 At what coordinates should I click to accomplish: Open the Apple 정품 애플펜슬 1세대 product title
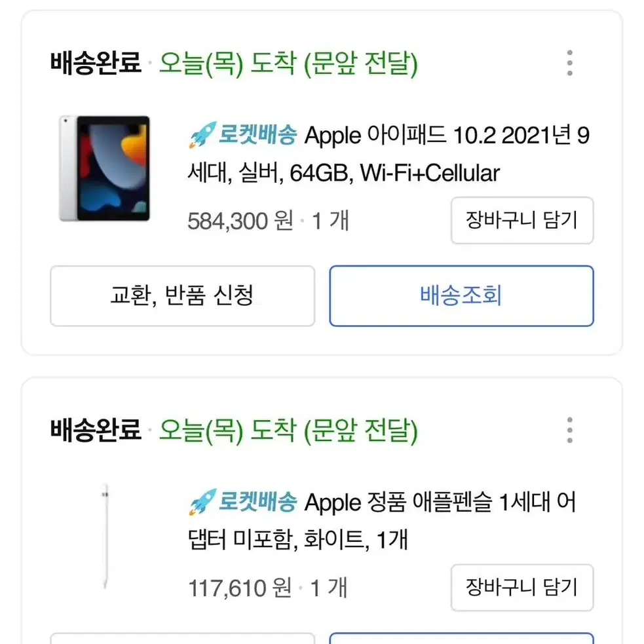tap(382, 521)
